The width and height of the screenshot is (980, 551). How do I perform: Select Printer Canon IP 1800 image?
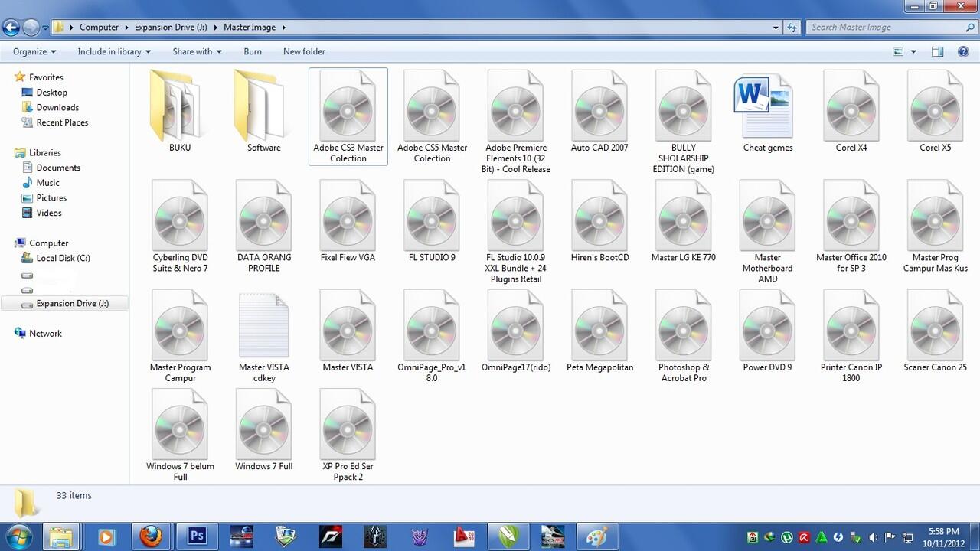(851, 337)
